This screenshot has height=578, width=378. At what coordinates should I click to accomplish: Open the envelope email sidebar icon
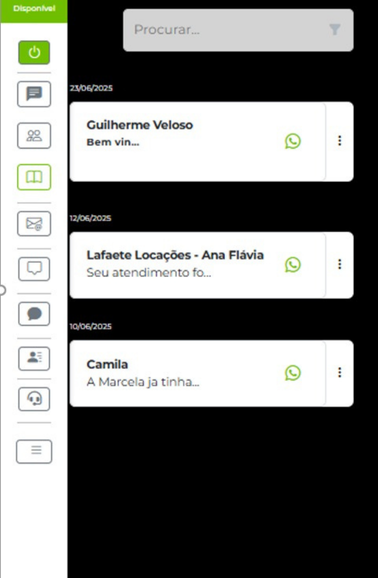34,223
